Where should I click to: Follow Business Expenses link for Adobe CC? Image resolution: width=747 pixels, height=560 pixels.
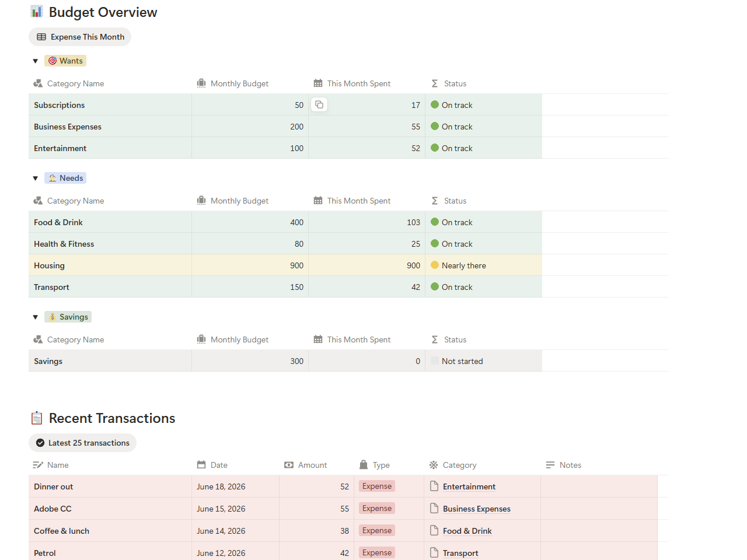(477, 509)
